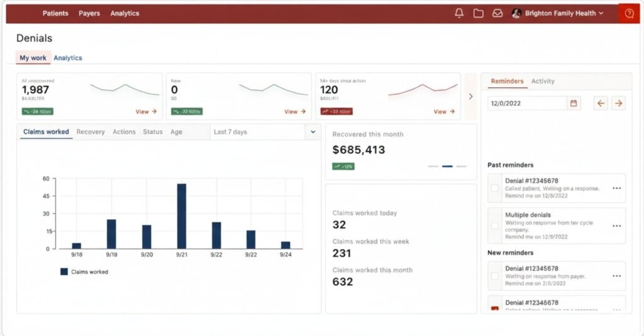644x336 pixels.
Task: Click View on the 14+ days card
Action: click(444, 112)
